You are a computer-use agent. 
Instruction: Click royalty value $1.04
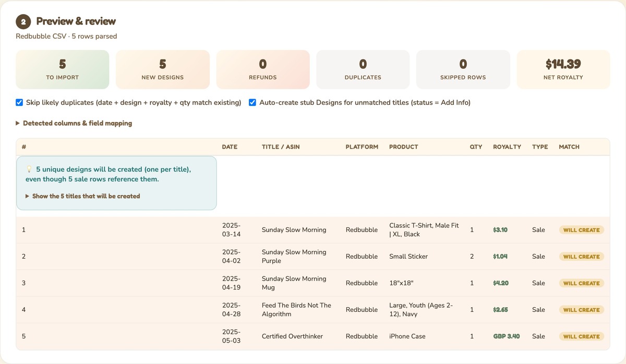click(x=500, y=257)
